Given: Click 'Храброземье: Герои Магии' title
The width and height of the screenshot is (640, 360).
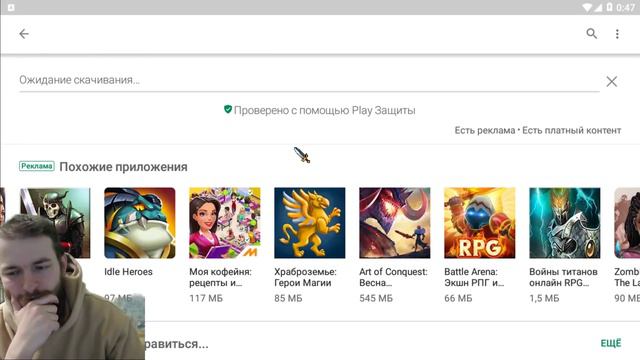Looking at the screenshot, I should (x=305, y=277).
